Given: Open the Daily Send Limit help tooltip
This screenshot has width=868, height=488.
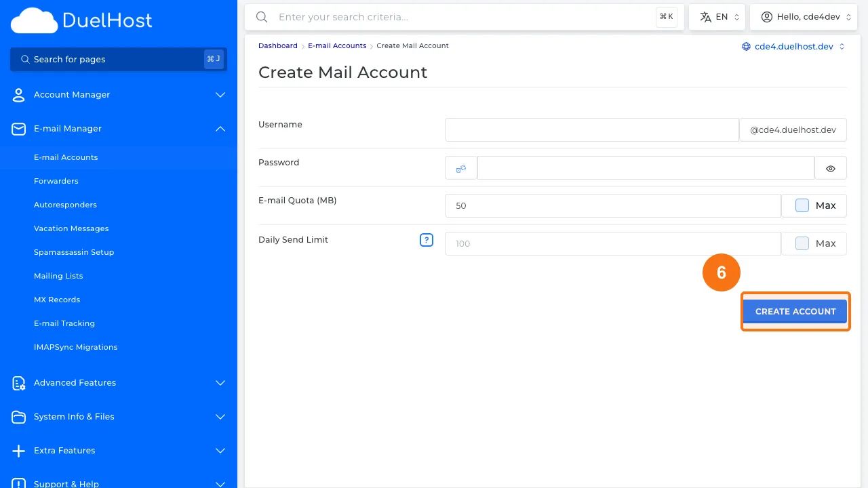Looking at the screenshot, I should pos(427,240).
